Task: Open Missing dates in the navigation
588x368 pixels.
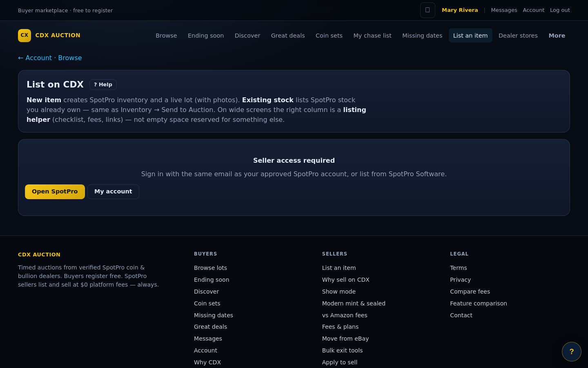Action: click(422, 36)
